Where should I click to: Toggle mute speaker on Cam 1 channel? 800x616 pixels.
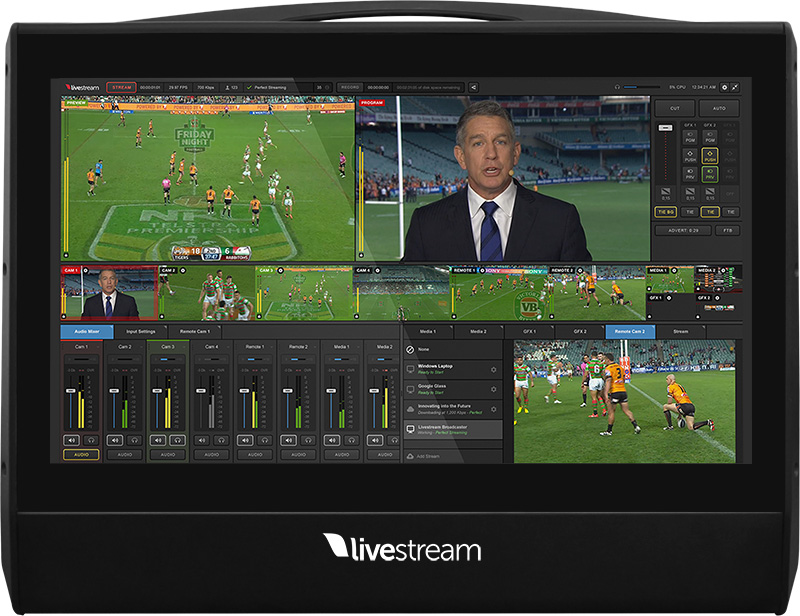71,440
